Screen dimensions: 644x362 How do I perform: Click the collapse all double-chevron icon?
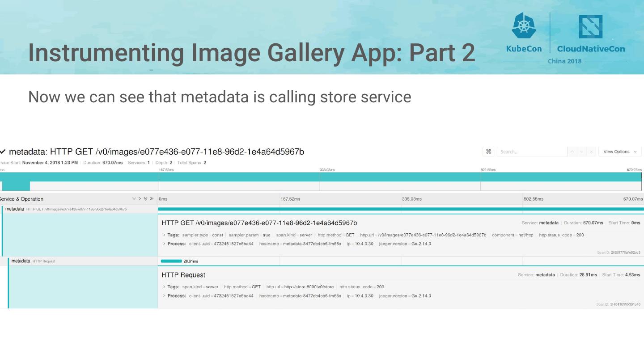[152, 199]
